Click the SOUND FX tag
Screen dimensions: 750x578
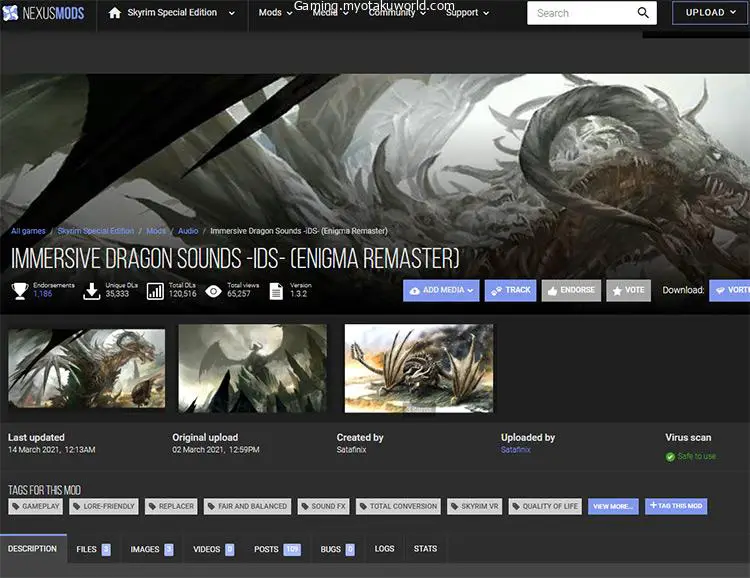tap(323, 506)
